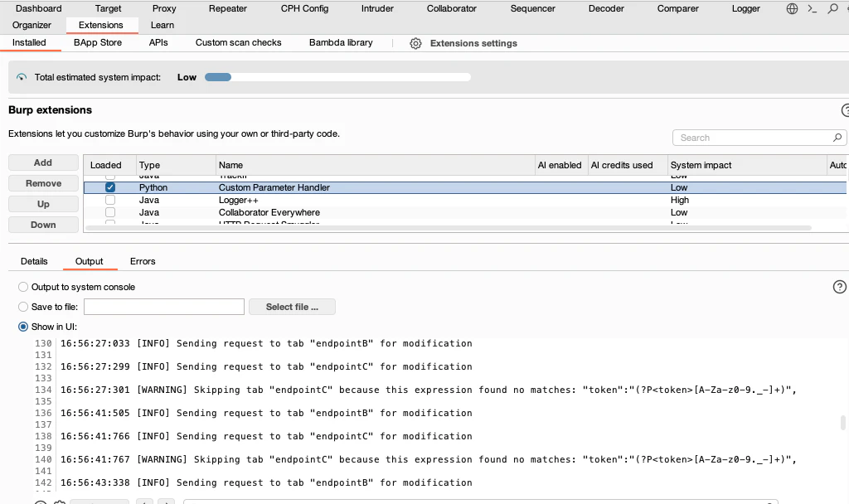This screenshot has width=849, height=504.
Task: Click the magnifier inside the extensions Search field
Action: click(x=837, y=138)
